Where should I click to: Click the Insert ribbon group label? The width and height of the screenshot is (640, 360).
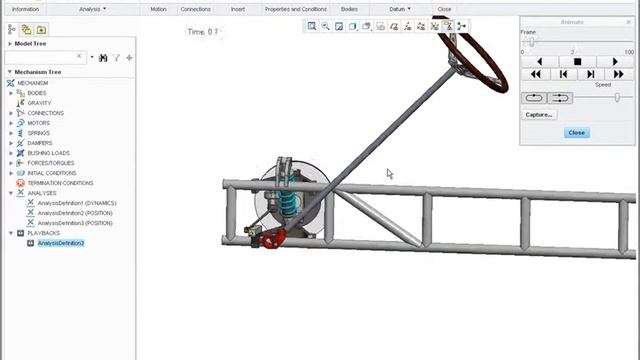click(x=238, y=9)
